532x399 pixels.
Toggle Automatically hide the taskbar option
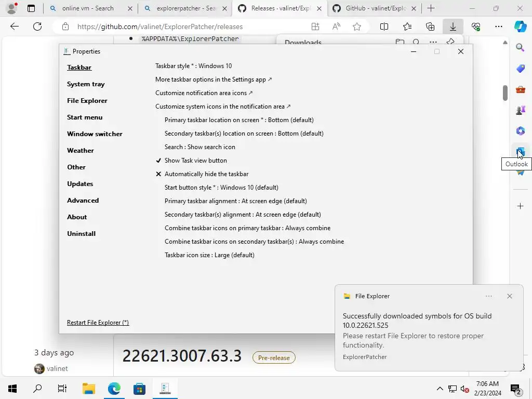(x=202, y=174)
